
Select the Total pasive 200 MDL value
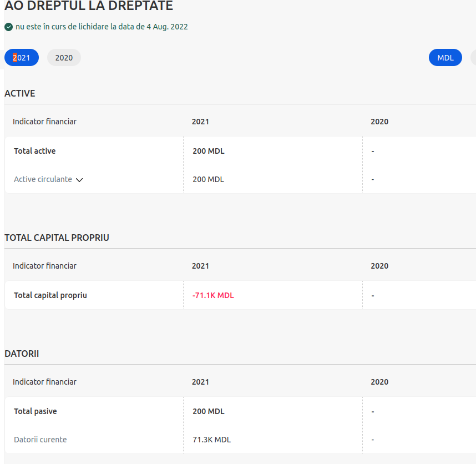209,411
